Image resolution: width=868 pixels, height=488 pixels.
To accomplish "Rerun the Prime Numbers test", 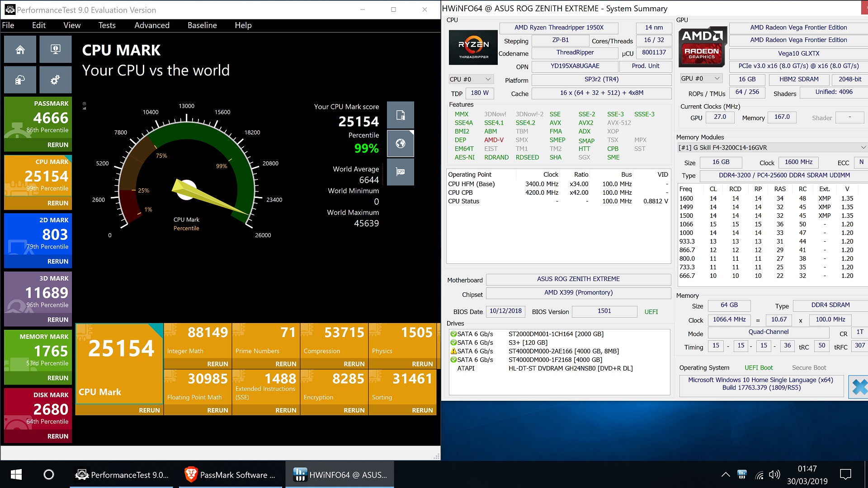I will click(286, 364).
